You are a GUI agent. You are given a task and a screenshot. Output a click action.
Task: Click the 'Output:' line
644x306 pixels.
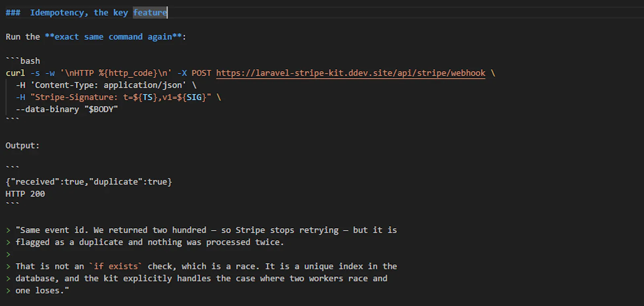coord(23,145)
